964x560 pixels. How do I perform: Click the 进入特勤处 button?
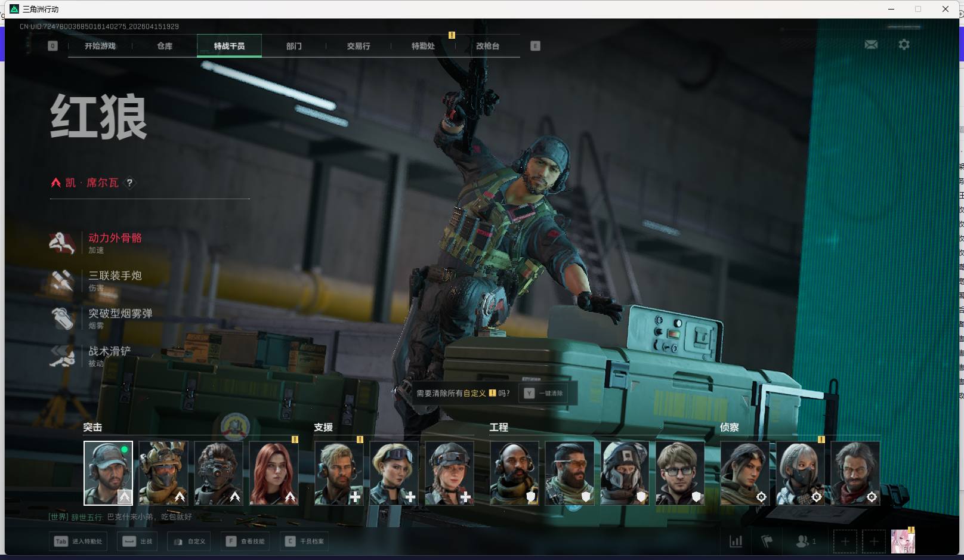pyautogui.click(x=78, y=542)
